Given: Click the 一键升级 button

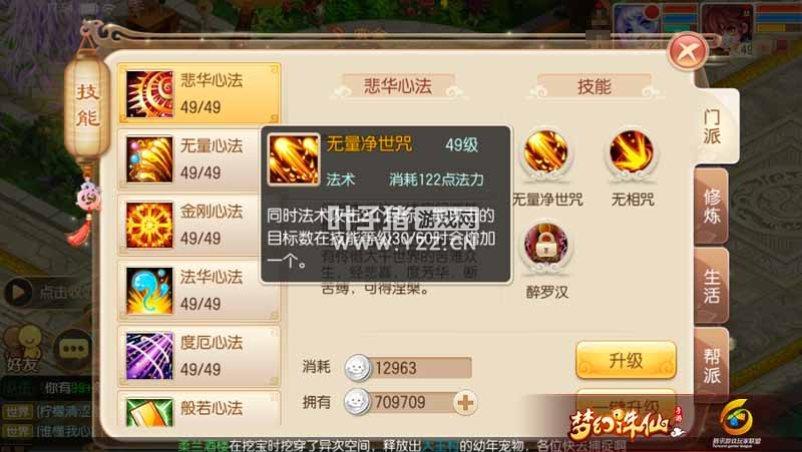Looking at the screenshot, I should coord(626,403).
